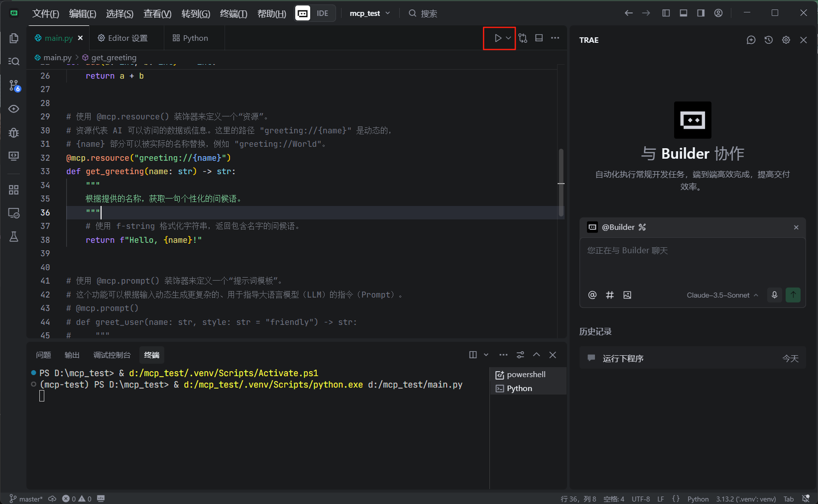Switch to the 输出 panel tab
This screenshot has width=818, height=504.
coord(72,355)
